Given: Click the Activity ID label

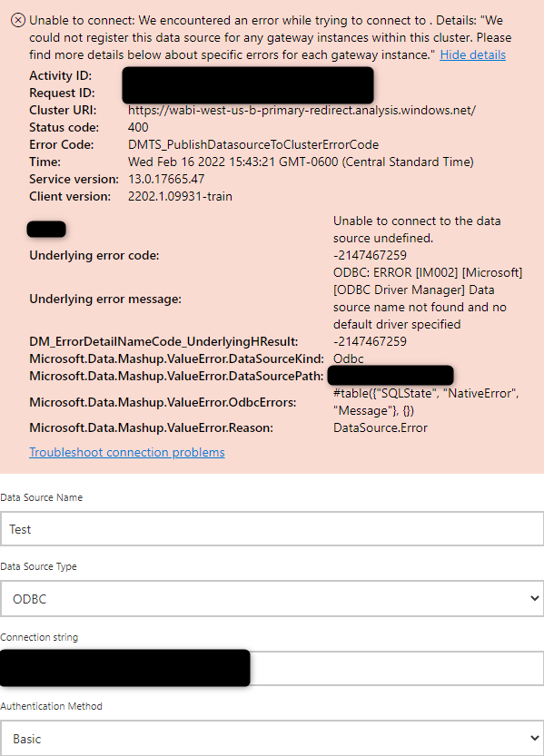Looking at the screenshot, I should pyautogui.click(x=60, y=75).
